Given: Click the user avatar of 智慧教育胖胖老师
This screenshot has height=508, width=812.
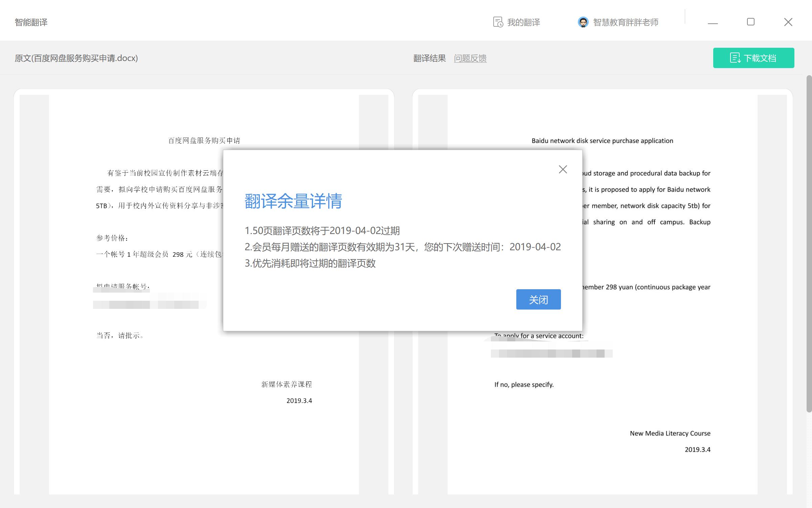Looking at the screenshot, I should (x=583, y=22).
